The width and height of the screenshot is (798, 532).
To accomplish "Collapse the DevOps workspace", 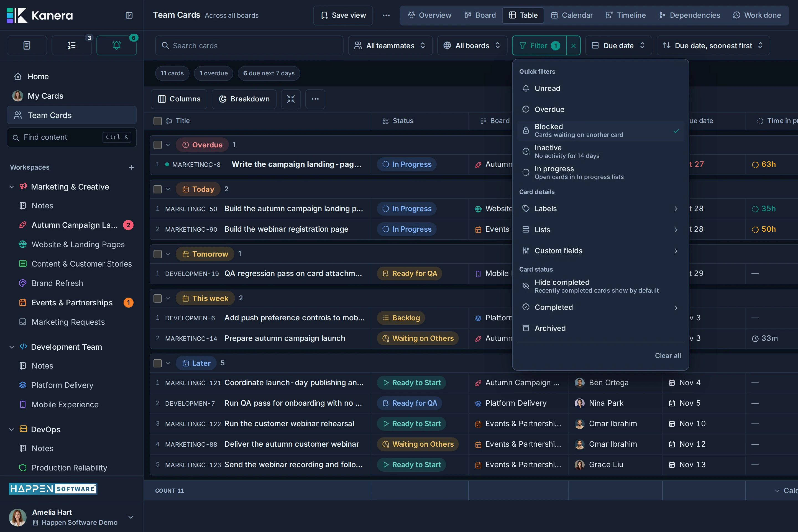I will [12, 429].
